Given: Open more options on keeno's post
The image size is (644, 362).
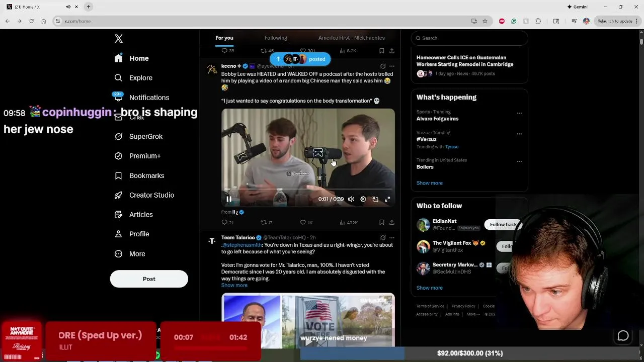Looking at the screenshot, I should click(392, 66).
